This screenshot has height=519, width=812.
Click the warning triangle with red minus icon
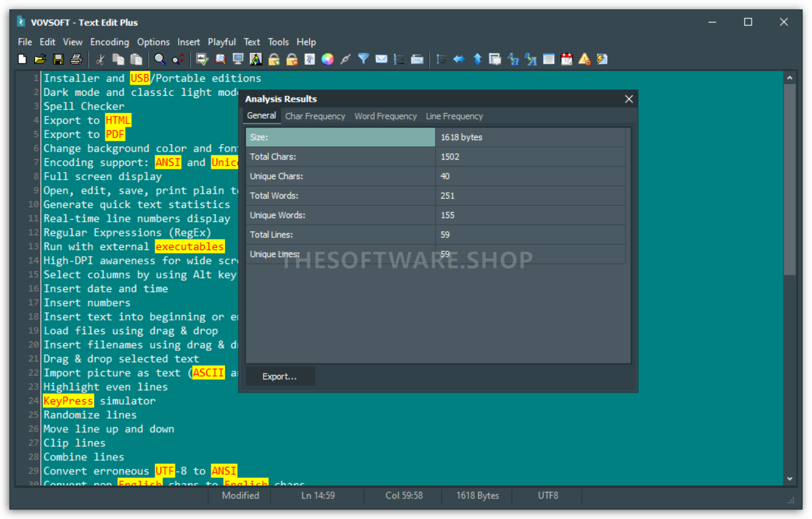coord(584,59)
